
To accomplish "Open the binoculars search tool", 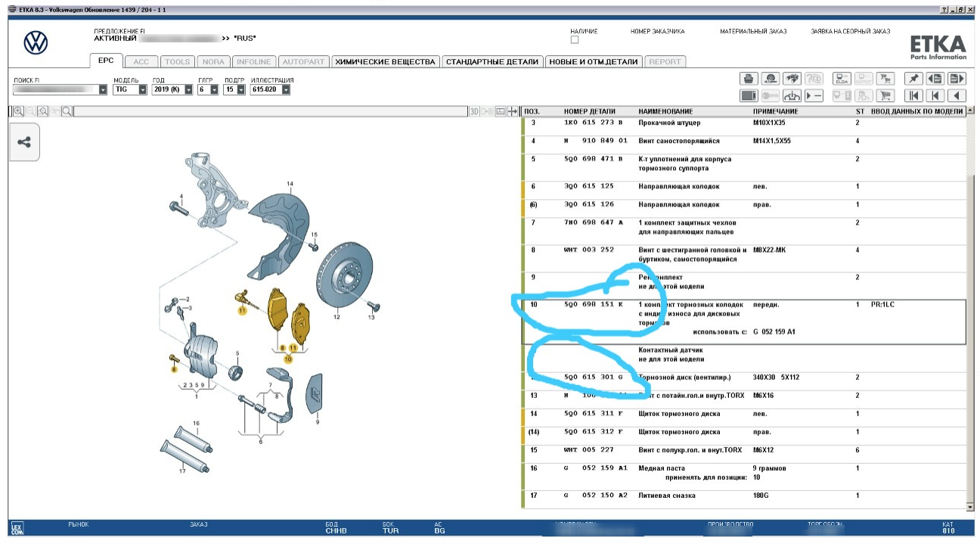I will point(792,79).
